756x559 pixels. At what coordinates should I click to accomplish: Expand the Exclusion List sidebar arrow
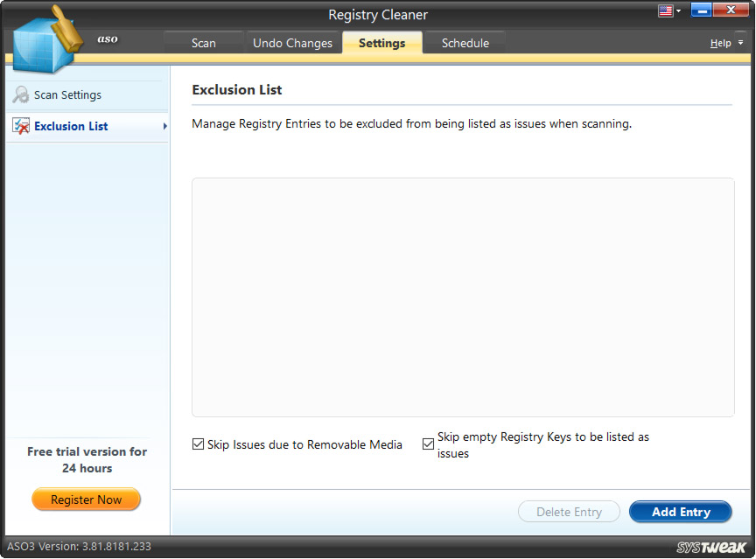point(163,126)
